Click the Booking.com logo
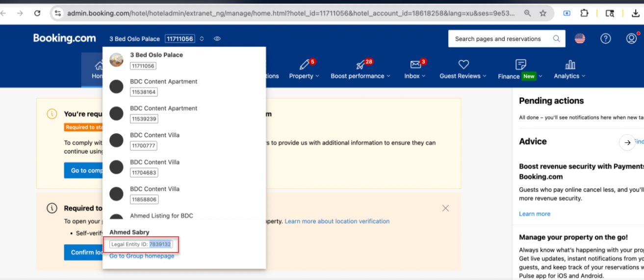The width and height of the screenshot is (644, 280). click(x=64, y=38)
